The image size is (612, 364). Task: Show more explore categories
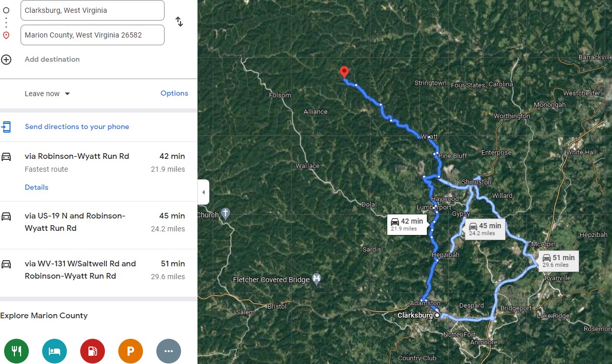pos(169,351)
